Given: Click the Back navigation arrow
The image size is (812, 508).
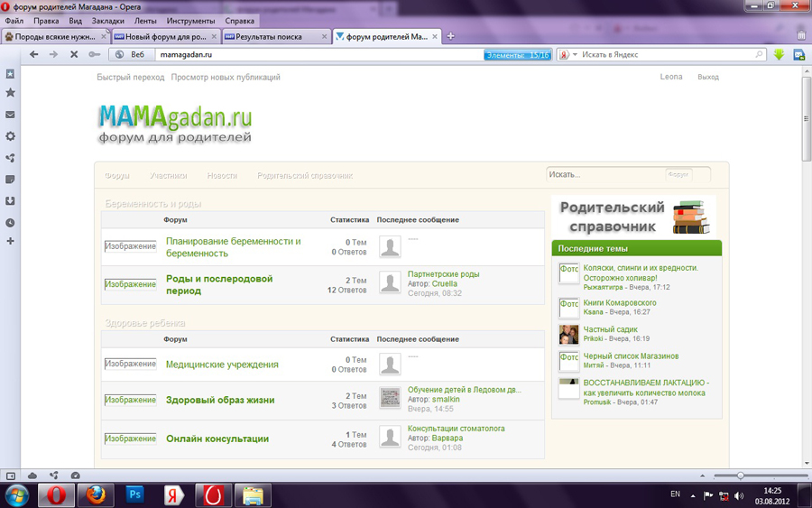Looking at the screenshot, I should pyautogui.click(x=34, y=55).
